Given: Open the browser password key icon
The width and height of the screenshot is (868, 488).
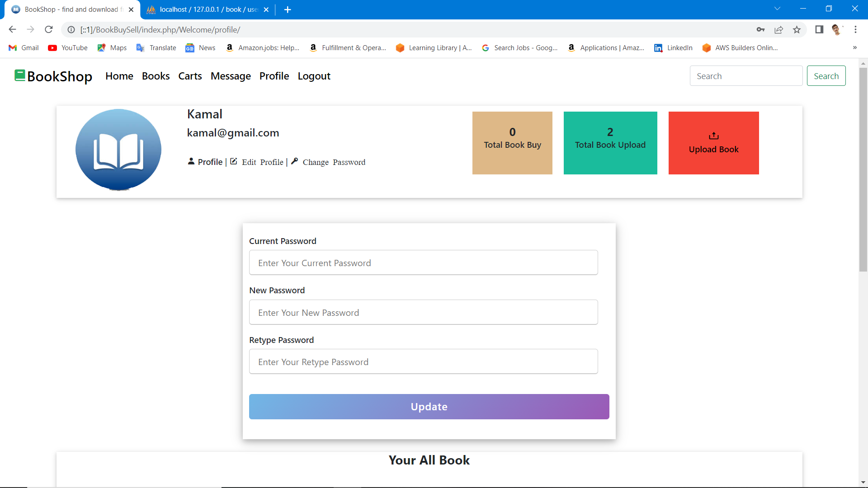Looking at the screenshot, I should [x=760, y=30].
